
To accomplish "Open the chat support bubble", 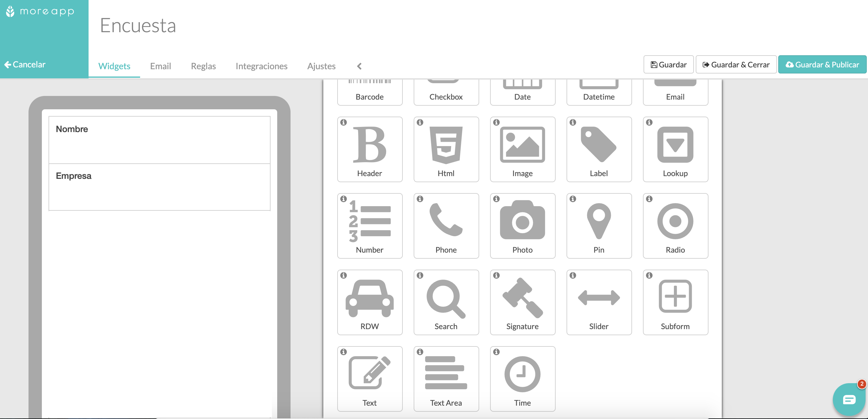I will point(849,400).
